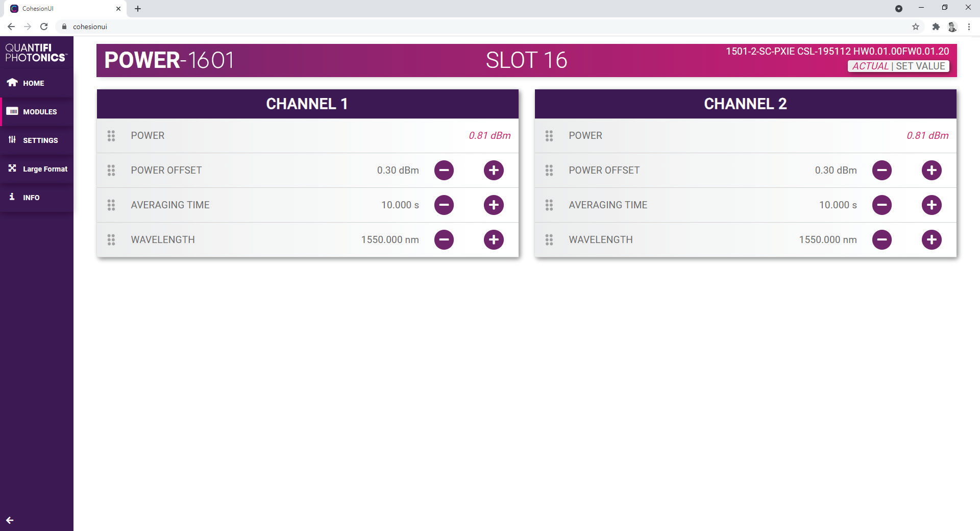Screen dimensions: 980x531
Task: Reload the CohesionUI page
Action: coord(44,27)
